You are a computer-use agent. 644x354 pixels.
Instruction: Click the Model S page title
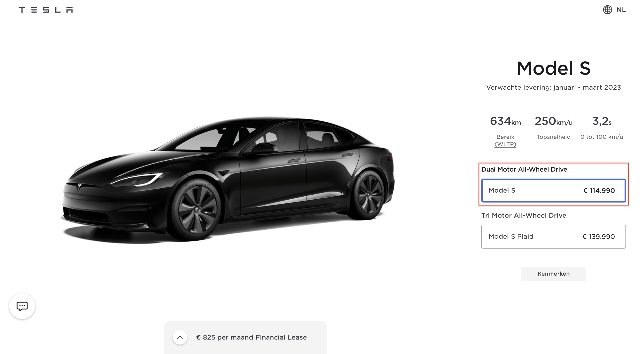click(553, 68)
